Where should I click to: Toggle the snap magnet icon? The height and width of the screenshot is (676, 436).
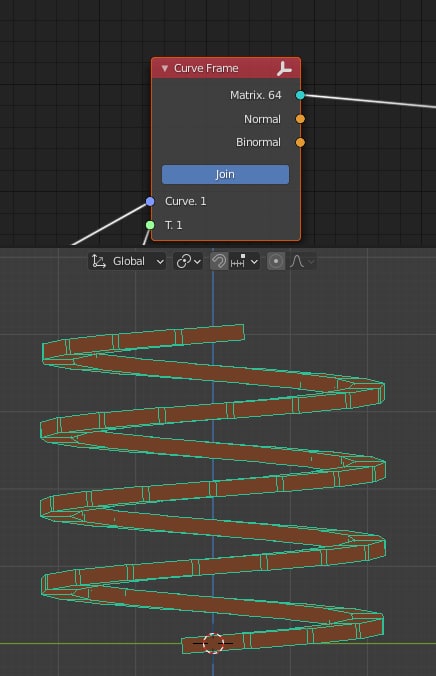(219, 261)
